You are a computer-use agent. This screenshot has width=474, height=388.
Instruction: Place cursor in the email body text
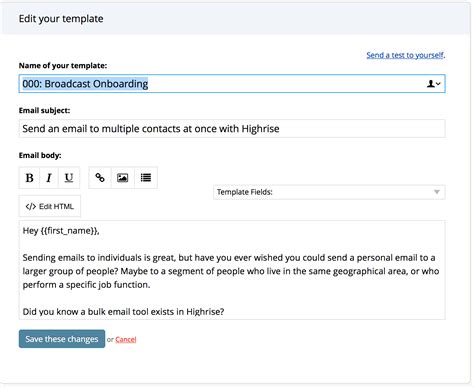pos(232,270)
